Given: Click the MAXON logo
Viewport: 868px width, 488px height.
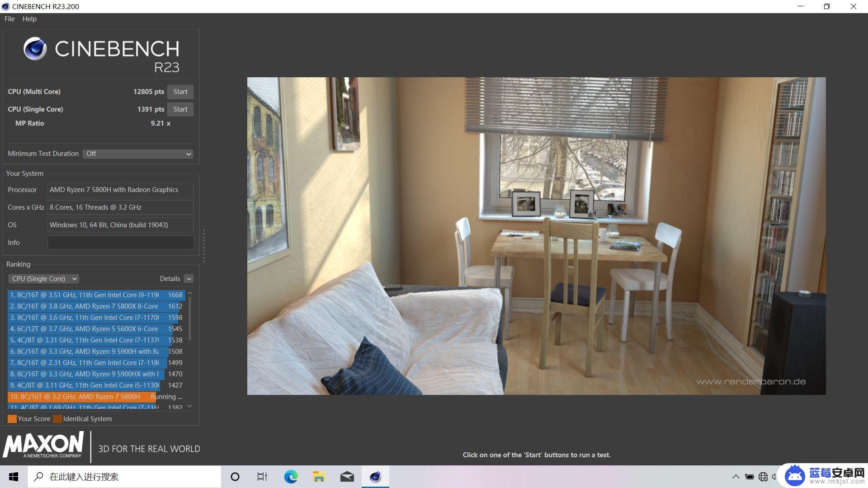Looking at the screenshot, I should [43, 445].
